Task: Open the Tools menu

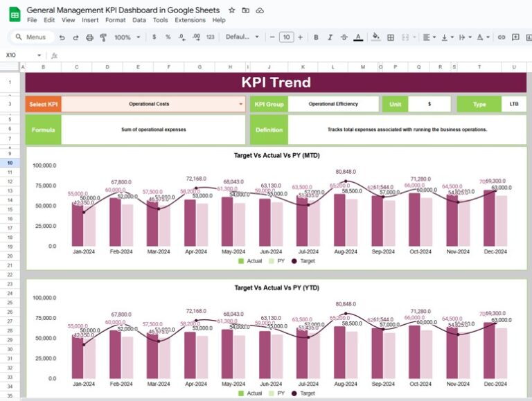Action: [x=160, y=20]
